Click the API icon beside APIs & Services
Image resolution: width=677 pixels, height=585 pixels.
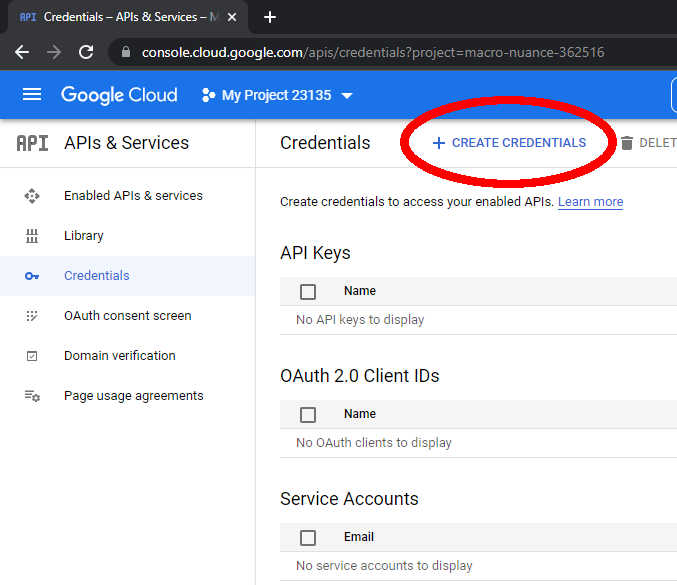[32, 143]
